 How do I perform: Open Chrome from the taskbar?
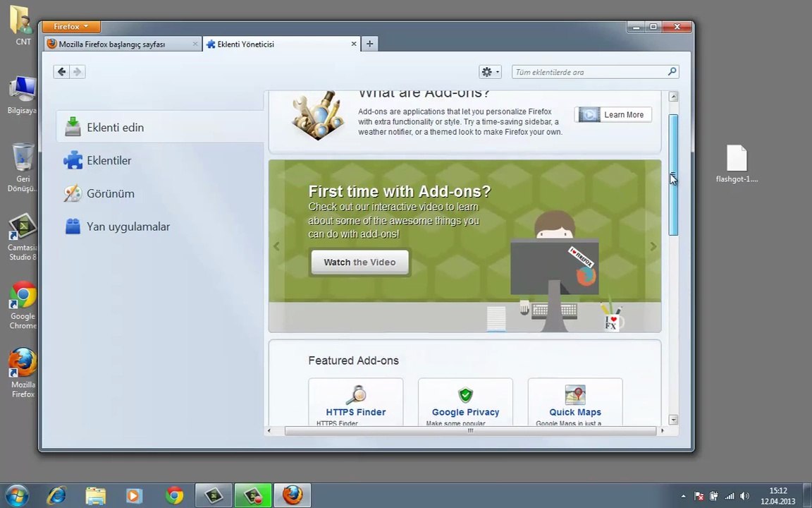174,495
